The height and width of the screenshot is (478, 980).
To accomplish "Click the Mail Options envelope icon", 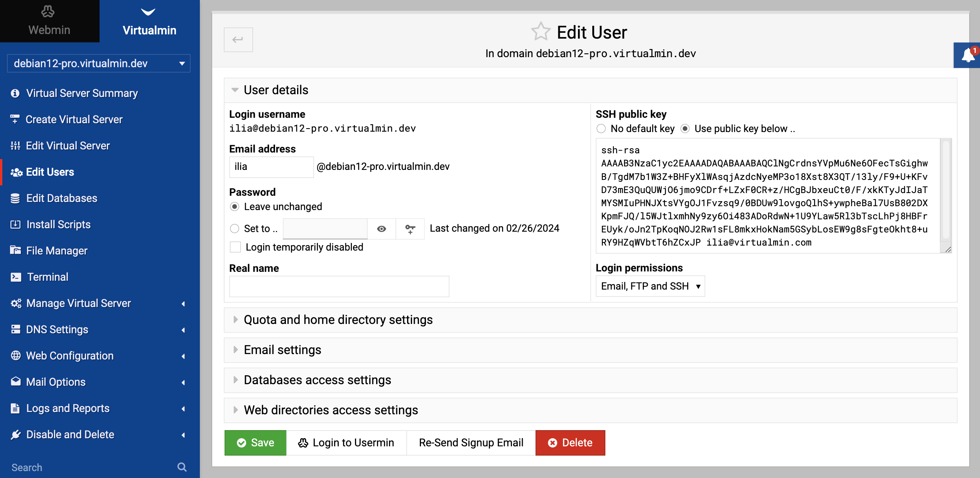I will (15, 381).
